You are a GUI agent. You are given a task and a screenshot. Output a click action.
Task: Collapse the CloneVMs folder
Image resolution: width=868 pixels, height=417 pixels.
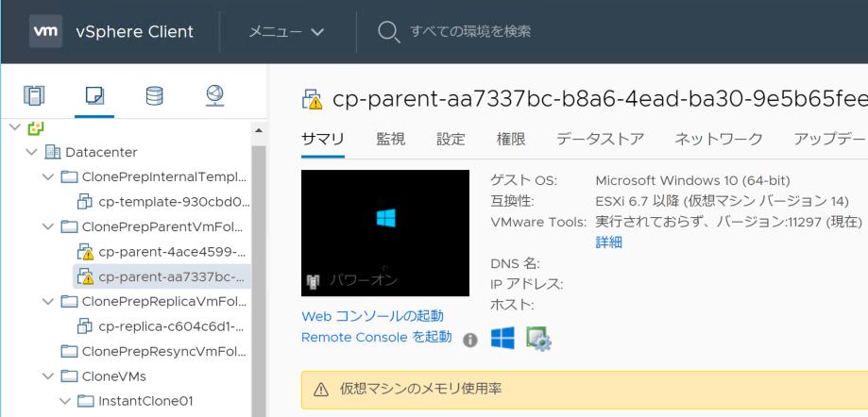coord(47,376)
